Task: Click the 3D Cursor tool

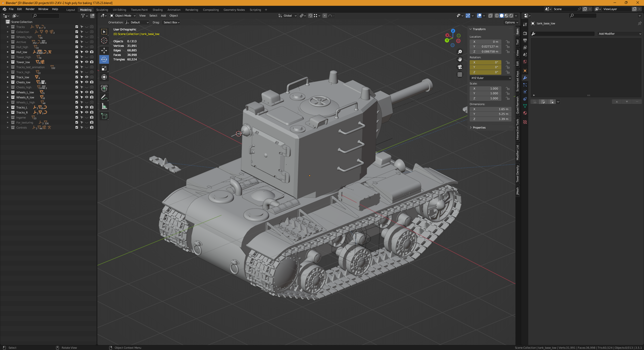Action: pos(104,41)
